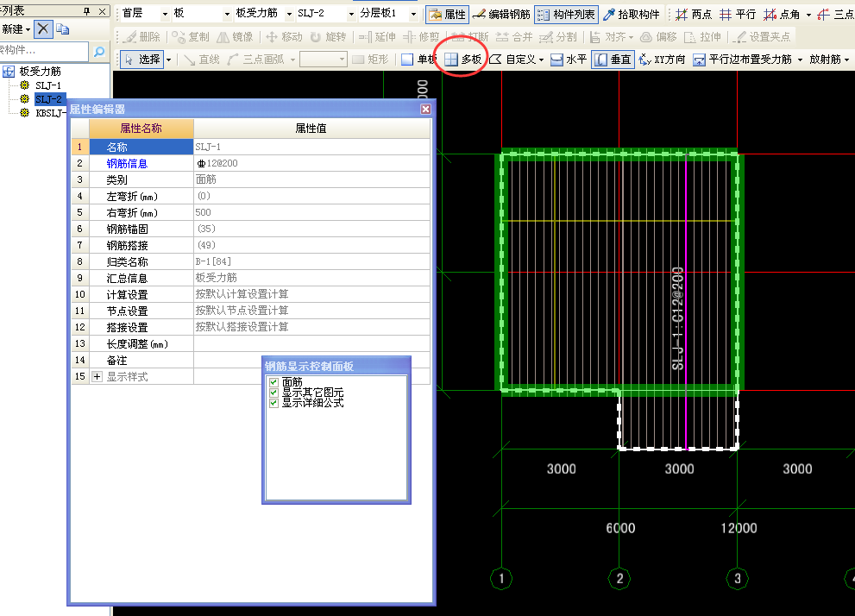Viewport: 855px width, 616px height.
Task: Click 编辑钢筋 edit rebar tool
Action: pos(501,14)
